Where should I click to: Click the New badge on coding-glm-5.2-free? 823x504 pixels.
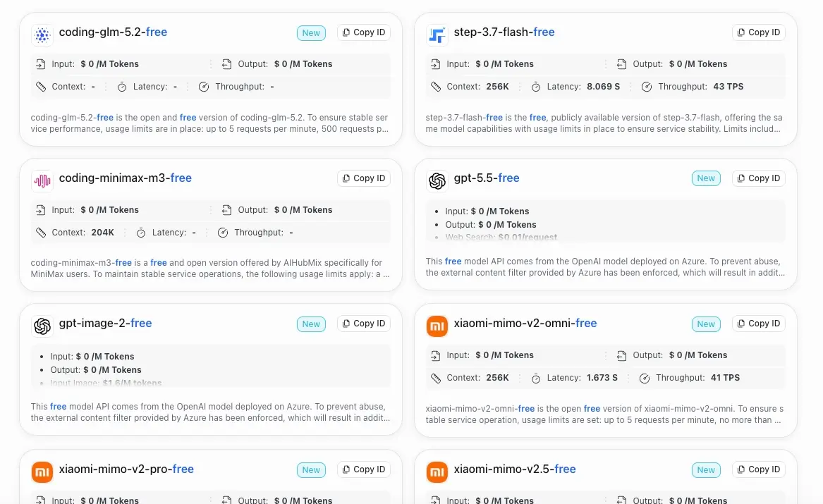point(311,33)
